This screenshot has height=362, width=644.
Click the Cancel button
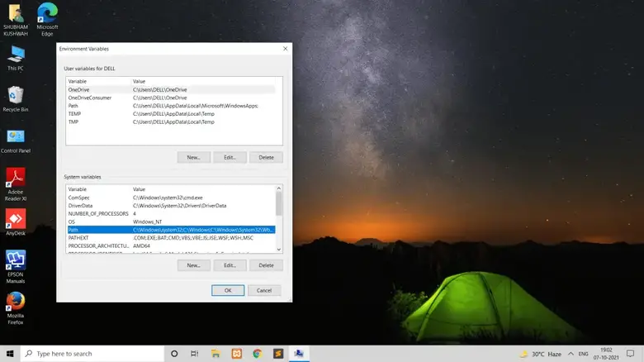pyautogui.click(x=264, y=290)
